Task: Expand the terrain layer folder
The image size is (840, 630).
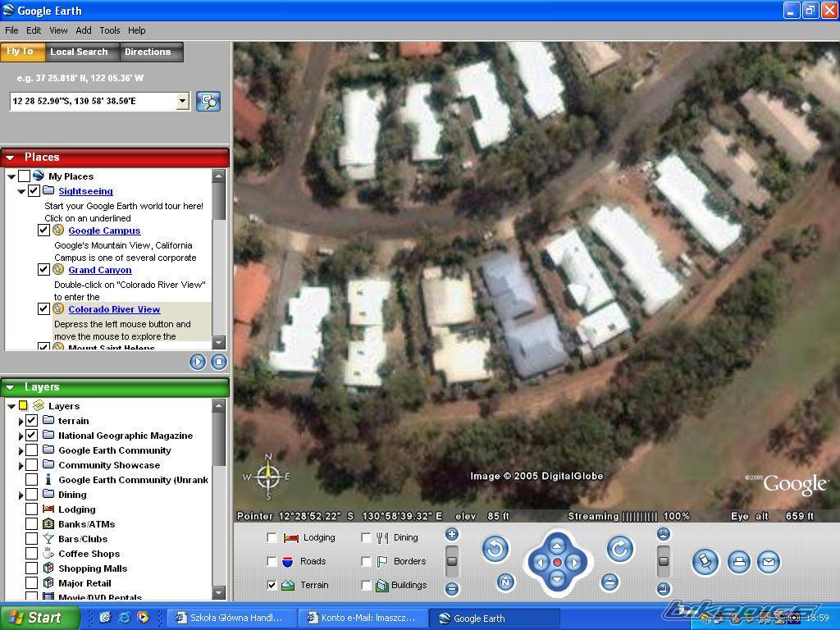Action: coord(21,421)
